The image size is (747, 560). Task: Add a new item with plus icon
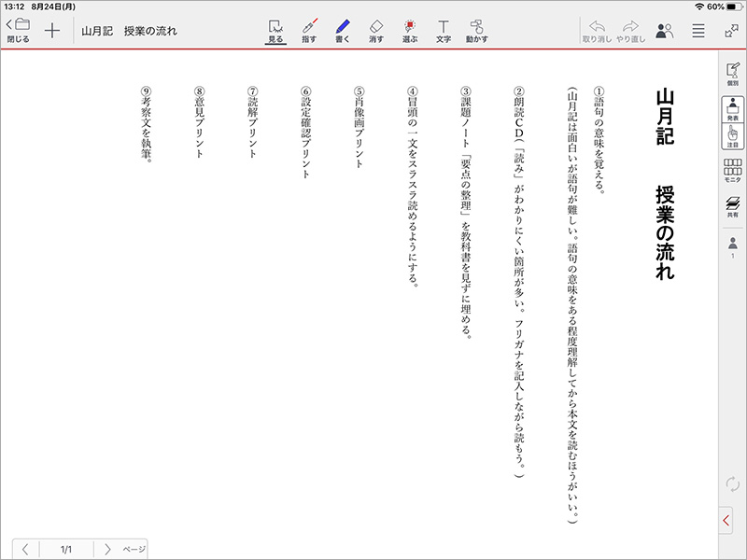coord(52,31)
